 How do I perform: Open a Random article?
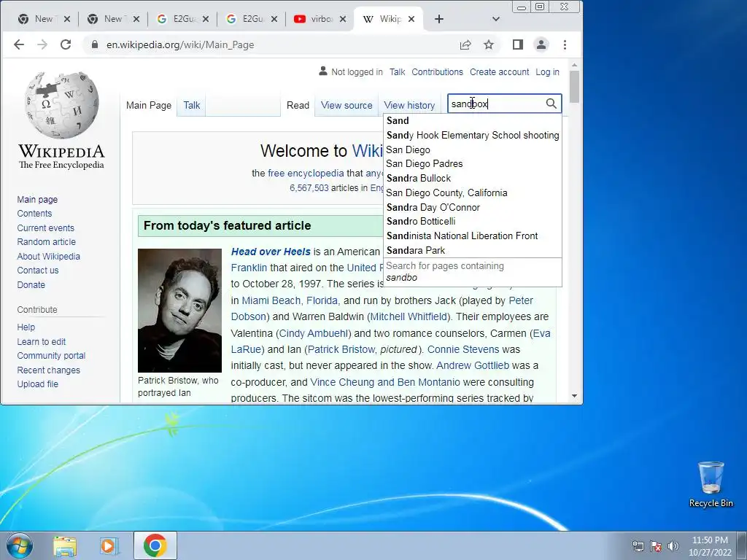tap(46, 242)
